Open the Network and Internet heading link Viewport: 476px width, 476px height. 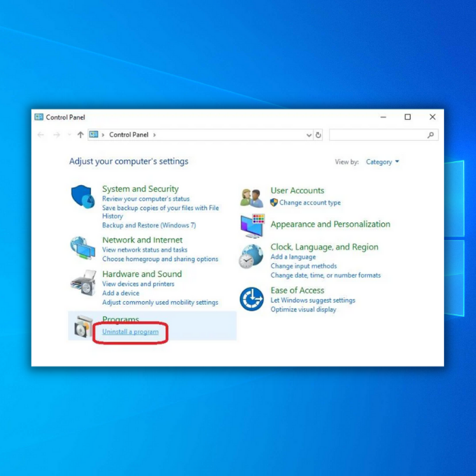(x=142, y=240)
